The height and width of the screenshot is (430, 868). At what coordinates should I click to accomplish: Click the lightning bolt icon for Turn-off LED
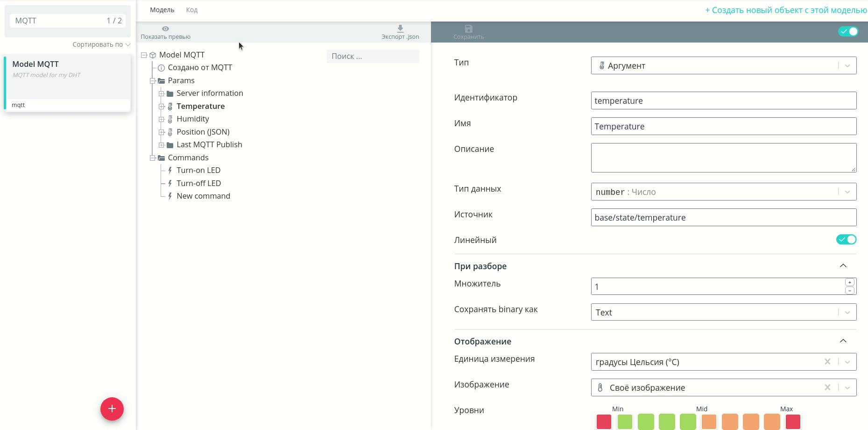click(170, 184)
